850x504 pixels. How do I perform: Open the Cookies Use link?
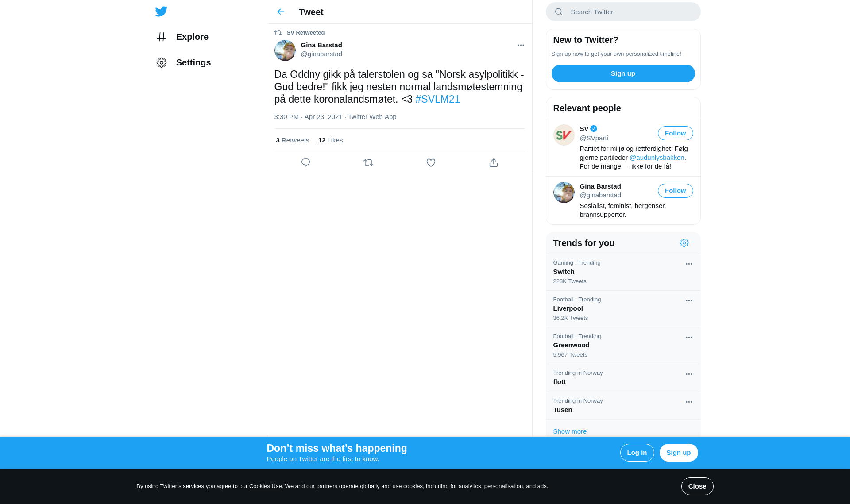265,486
